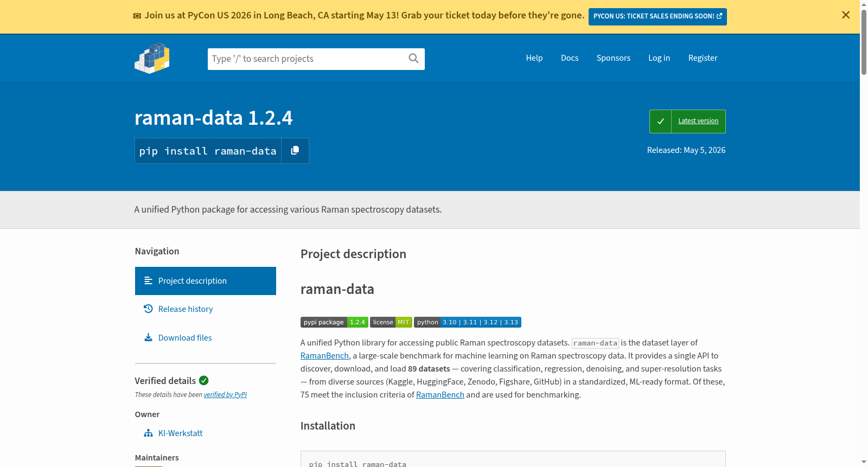Follow the first RamanBench link

pos(324,356)
